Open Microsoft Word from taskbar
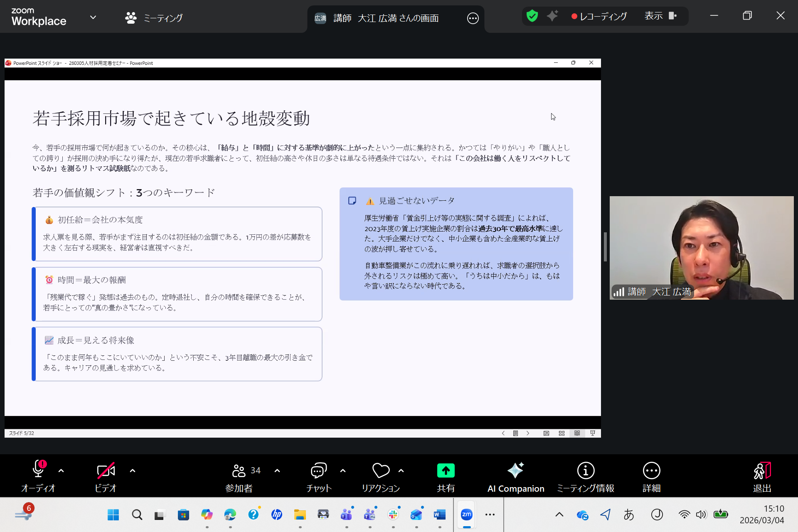Image resolution: width=798 pixels, height=532 pixels. click(439, 515)
